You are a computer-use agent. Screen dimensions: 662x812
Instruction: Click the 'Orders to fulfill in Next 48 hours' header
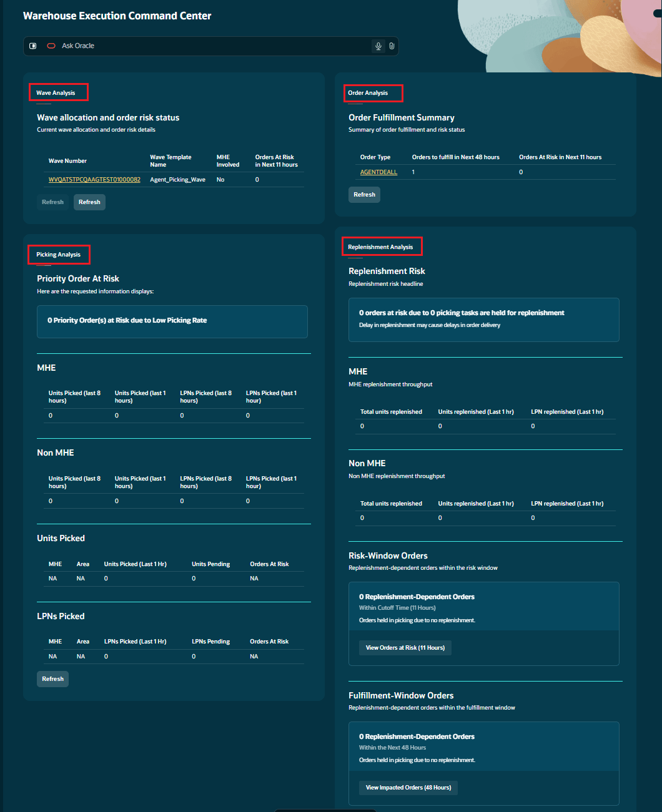tap(456, 157)
